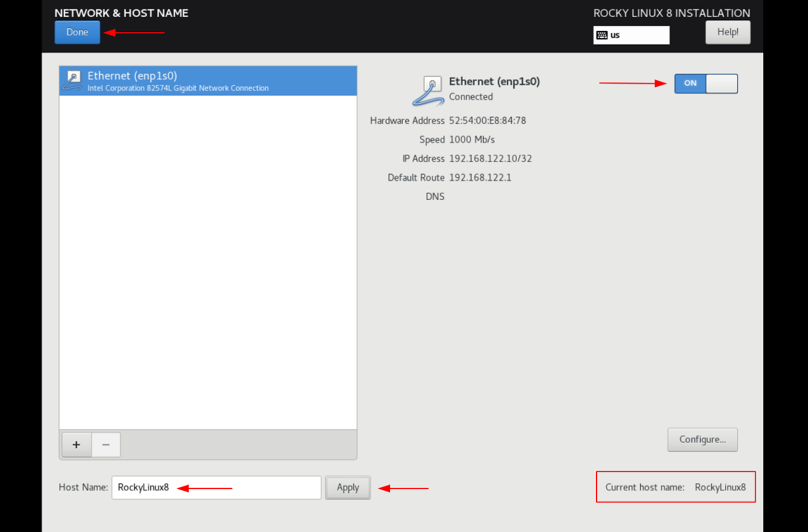Viewport: 808px width, 532px height.
Task: Click IP address 192.168.122.10/32
Action: coord(490,158)
